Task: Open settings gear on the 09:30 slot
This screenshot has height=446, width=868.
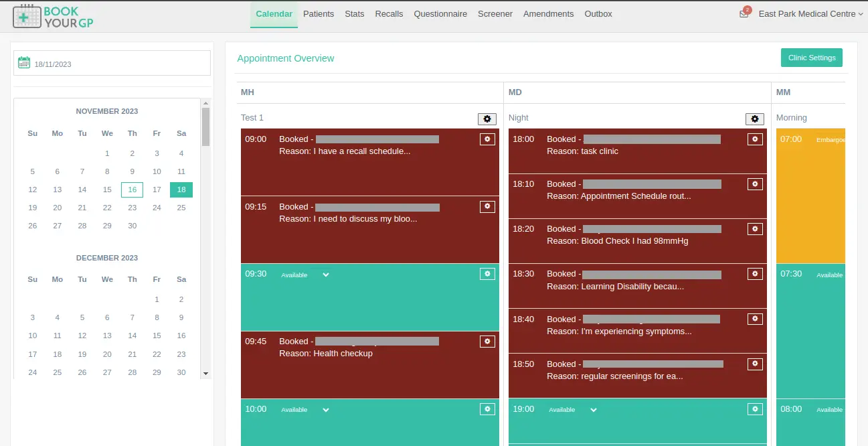Action: point(487,274)
